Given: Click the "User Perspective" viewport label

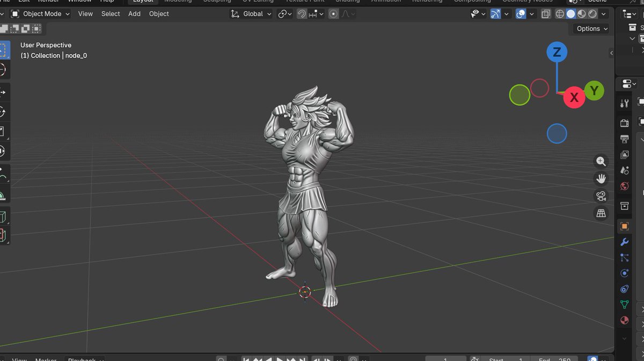Looking at the screenshot, I should coord(46,45).
